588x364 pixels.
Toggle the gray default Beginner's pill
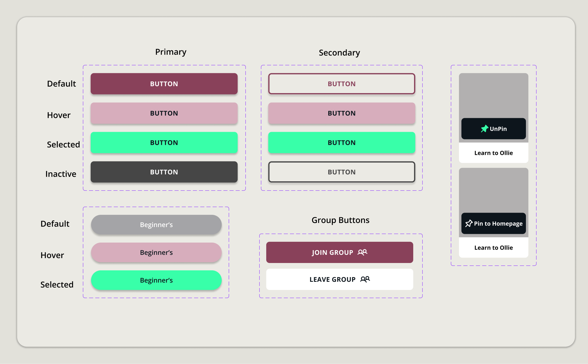click(156, 225)
